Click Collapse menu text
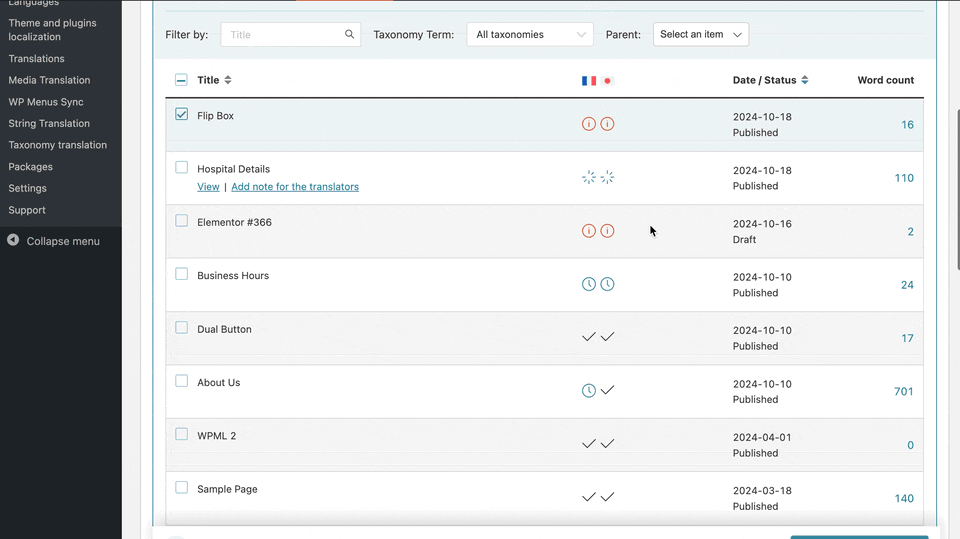Image resolution: width=960 pixels, height=539 pixels. 63,241
